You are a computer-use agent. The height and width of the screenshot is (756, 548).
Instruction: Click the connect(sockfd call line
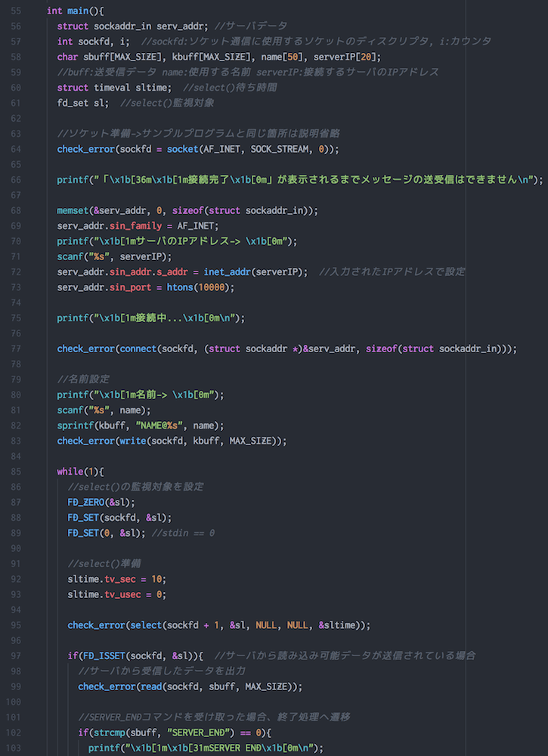click(287, 349)
